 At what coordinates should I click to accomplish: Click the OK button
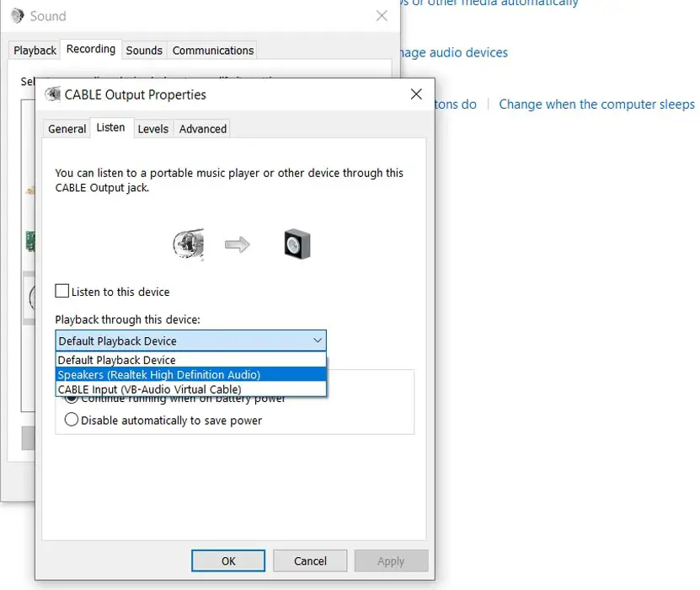[x=228, y=560]
